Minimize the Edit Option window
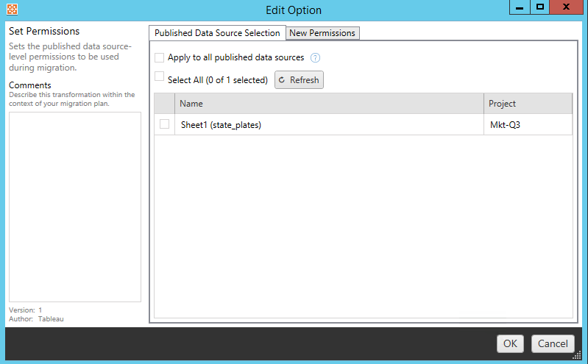This screenshot has width=588, height=364. click(x=520, y=8)
